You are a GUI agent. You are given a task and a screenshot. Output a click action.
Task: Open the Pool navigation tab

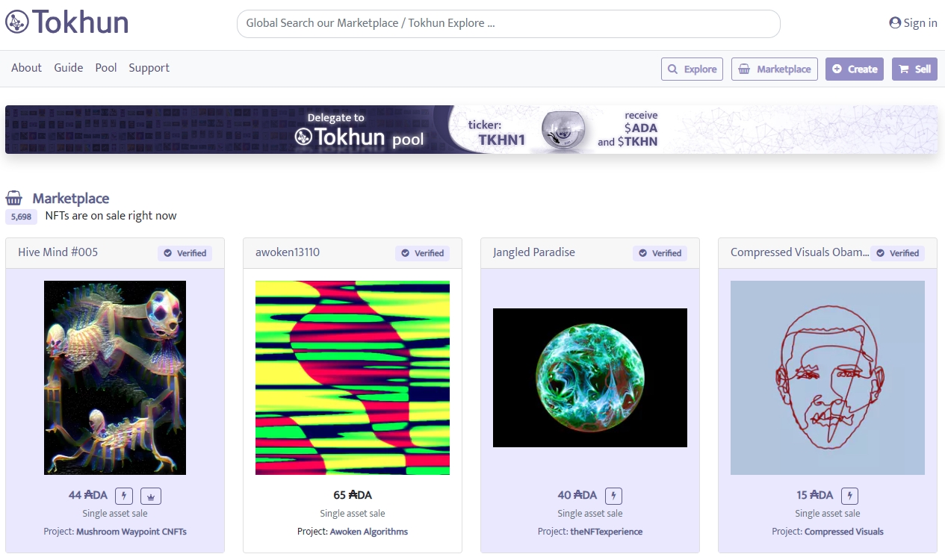pos(106,68)
